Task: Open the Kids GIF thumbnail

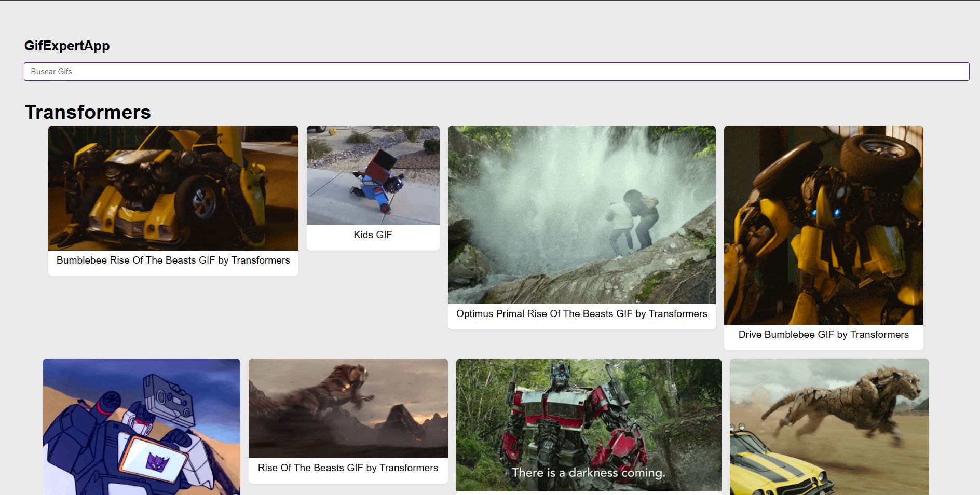Action: tap(373, 175)
